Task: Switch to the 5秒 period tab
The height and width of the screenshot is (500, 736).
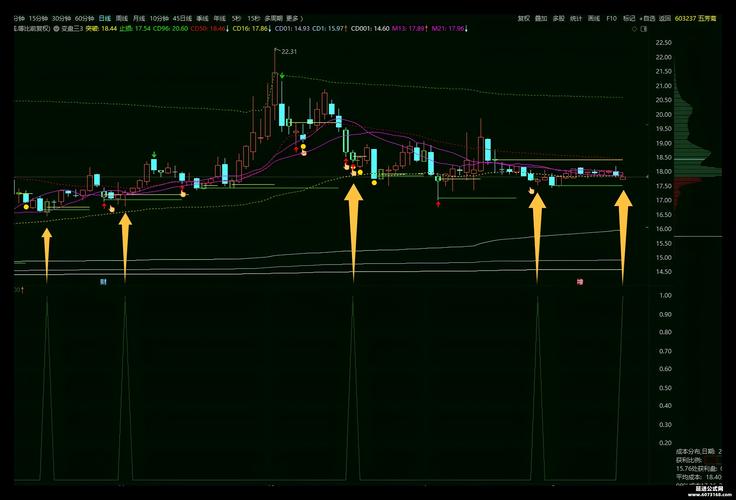Action: [x=236, y=18]
